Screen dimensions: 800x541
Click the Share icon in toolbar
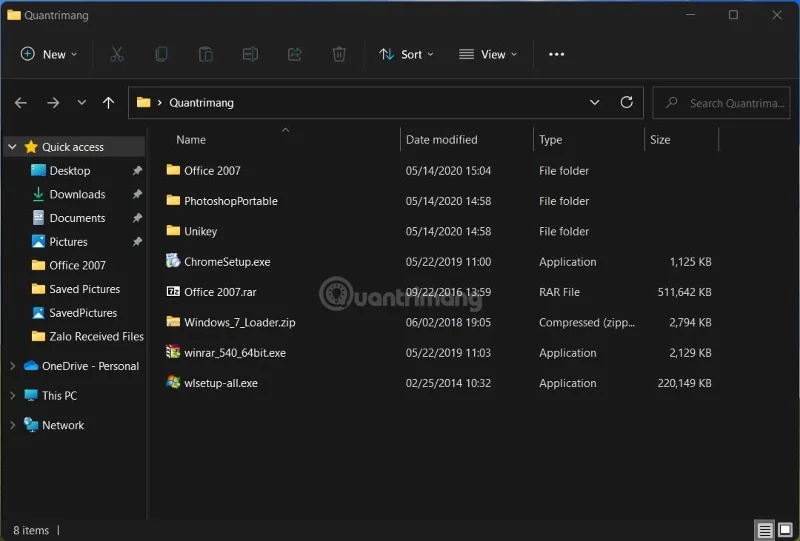294,54
